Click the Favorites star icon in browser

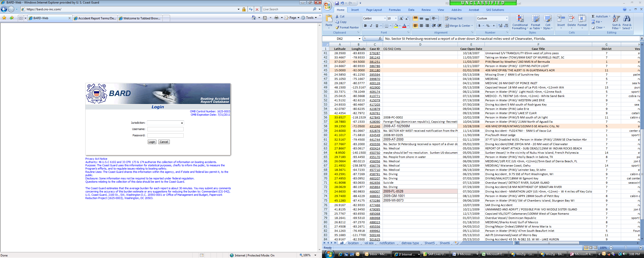[4, 18]
